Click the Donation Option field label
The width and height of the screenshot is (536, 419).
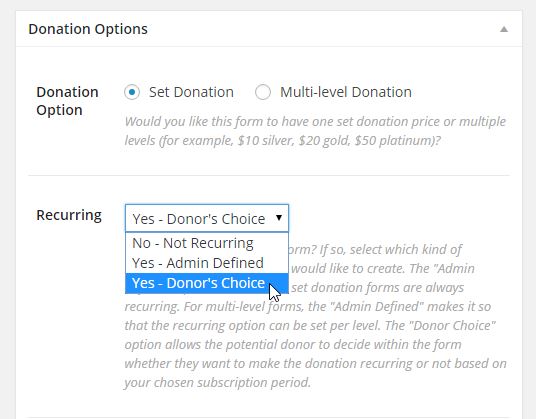click(x=67, y=101)
